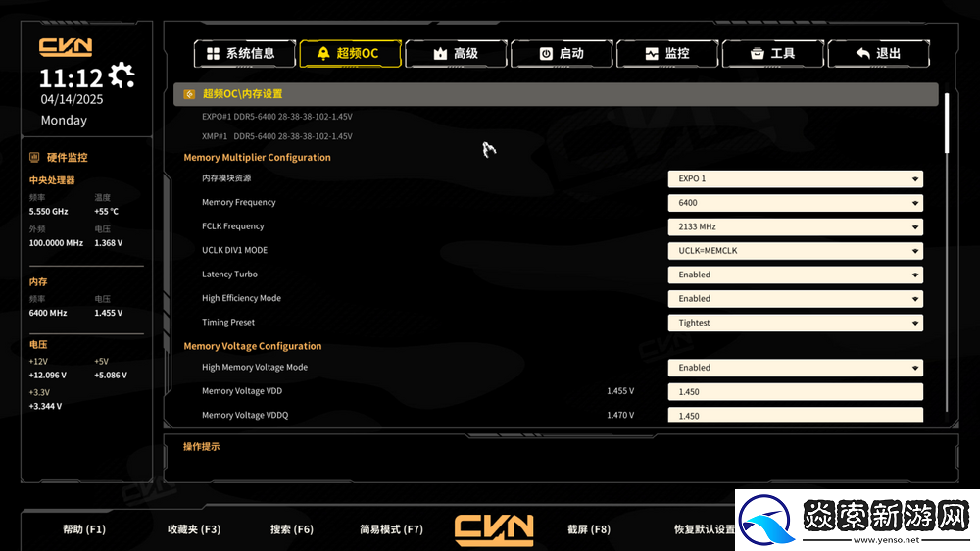The width and height of the screenshot is (980, 551).
Task: Open the 内存模块资源 EXPO 1 dropdown
Action: pos(795,179)
